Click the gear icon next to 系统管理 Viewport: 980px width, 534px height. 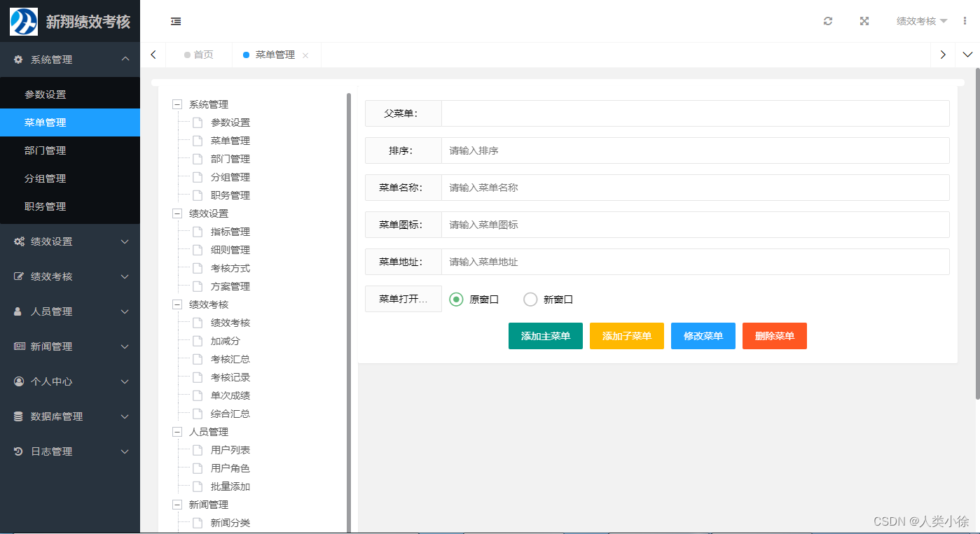(18, 59)
